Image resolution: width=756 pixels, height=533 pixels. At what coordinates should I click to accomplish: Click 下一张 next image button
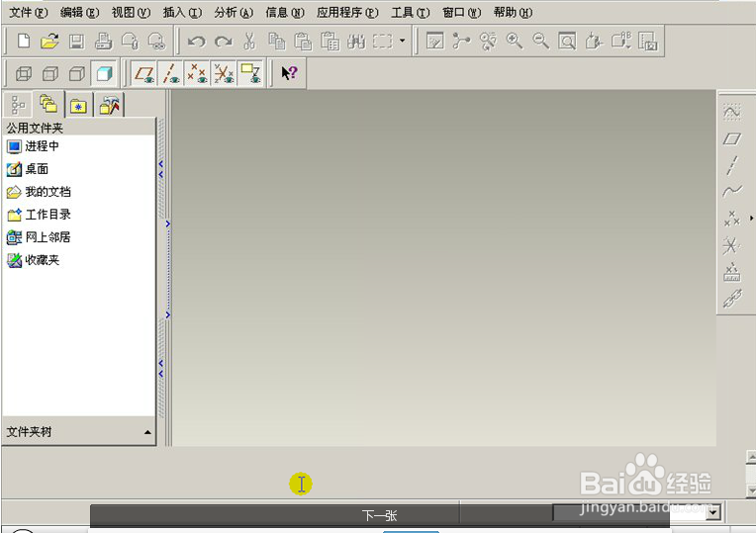379,515
